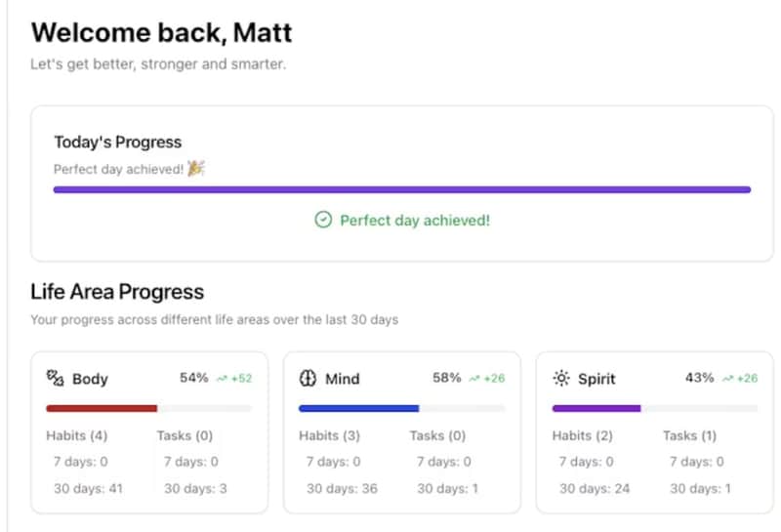781x532 pixels.
Task: Click the blue Mind progress bar
Action: click(x=358, y=408)
